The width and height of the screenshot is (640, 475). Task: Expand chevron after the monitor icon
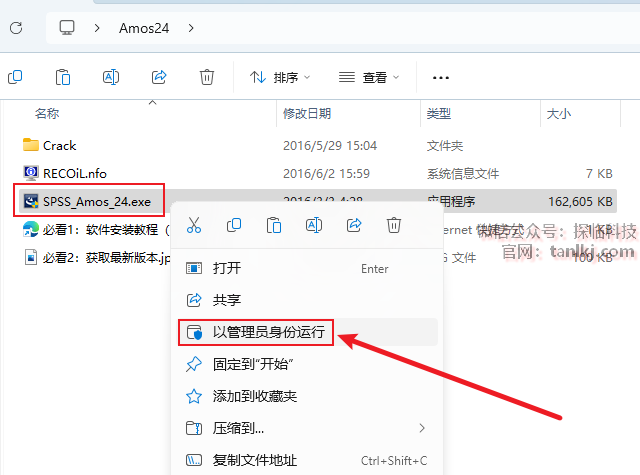point(97,28)
